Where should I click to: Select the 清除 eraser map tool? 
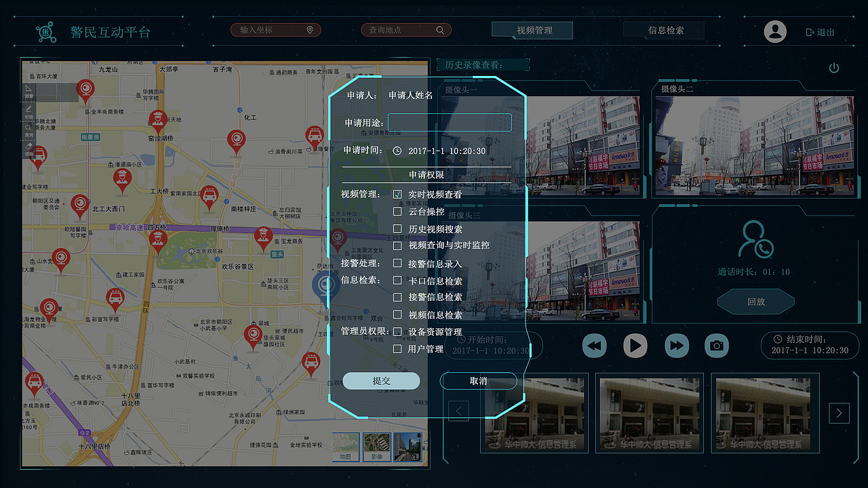point(28,149)
